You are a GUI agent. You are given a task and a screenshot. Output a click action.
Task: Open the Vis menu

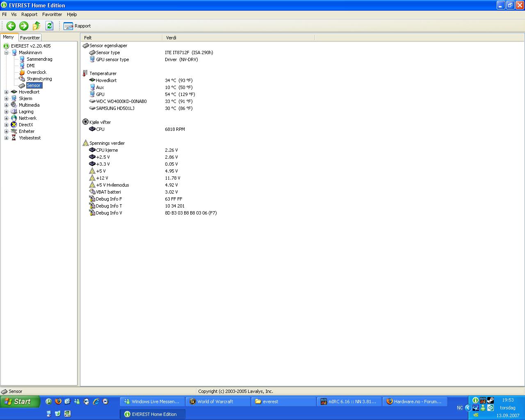[14, 14]
